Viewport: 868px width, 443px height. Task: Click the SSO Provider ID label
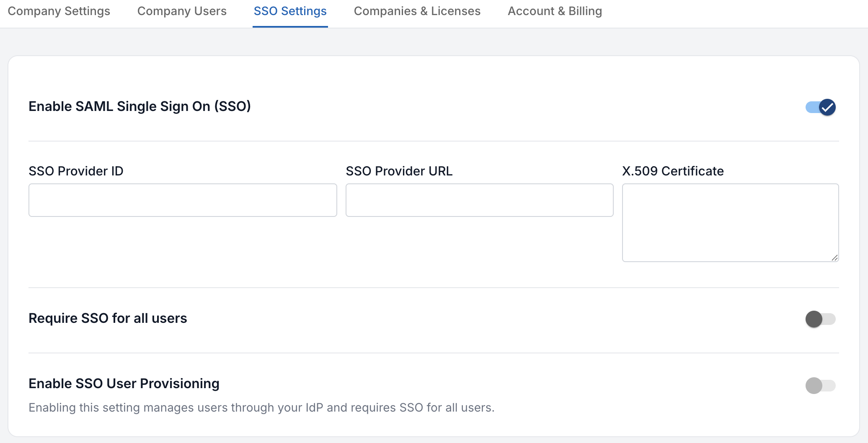tap(76, 171)
